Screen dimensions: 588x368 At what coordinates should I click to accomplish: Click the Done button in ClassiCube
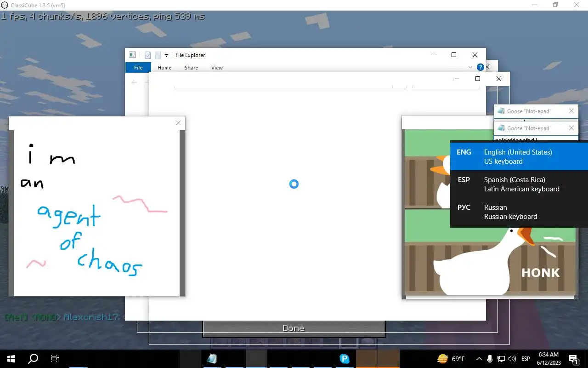294,328
